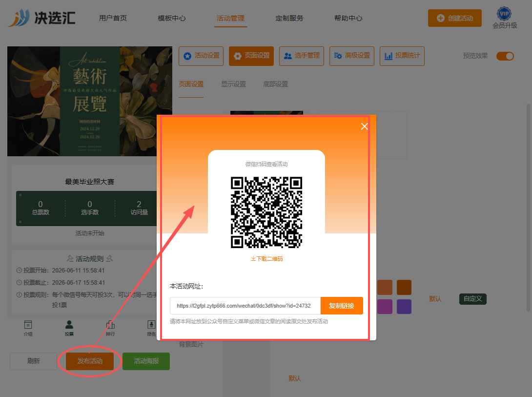
Task: Select the orange-brown color swatch
Action: 385,288
